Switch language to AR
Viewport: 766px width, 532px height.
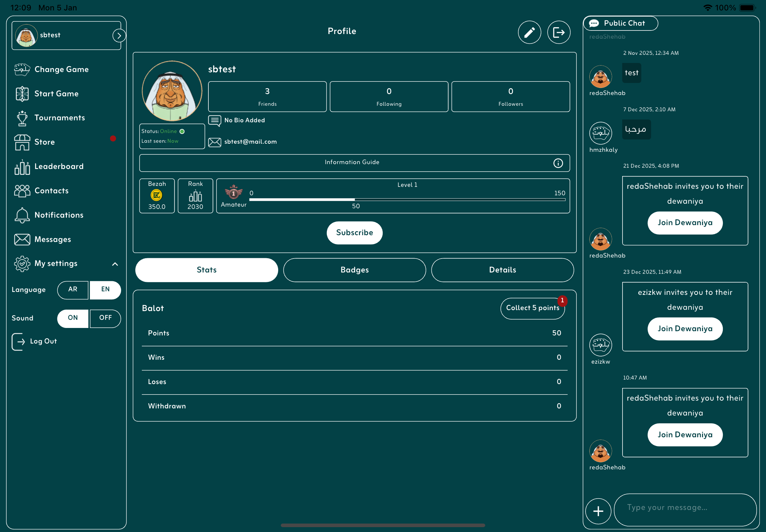pos(73,290)
